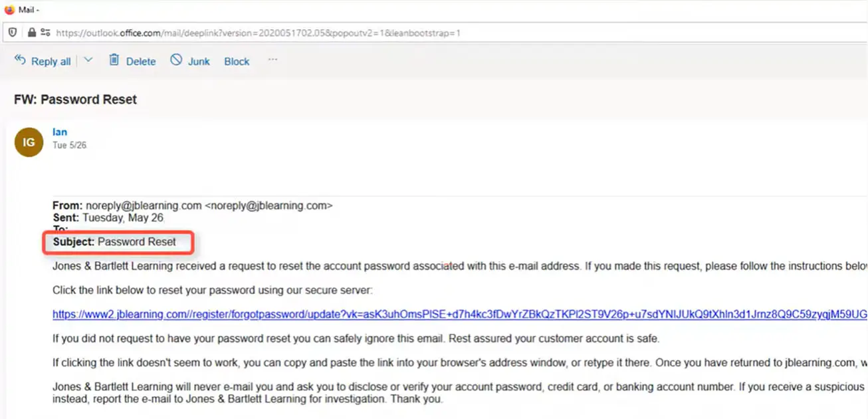Click the Firefox mail favicon on the tab

[9, 9]
